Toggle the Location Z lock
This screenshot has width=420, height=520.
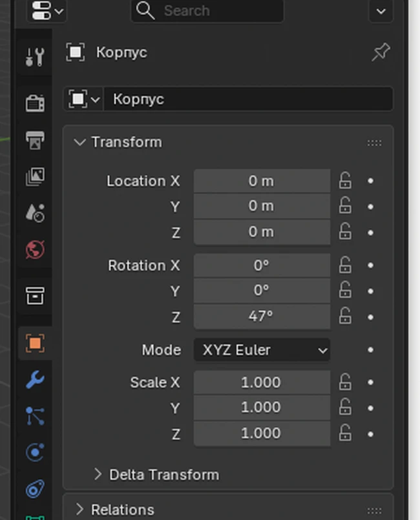[x=345, y=231]
